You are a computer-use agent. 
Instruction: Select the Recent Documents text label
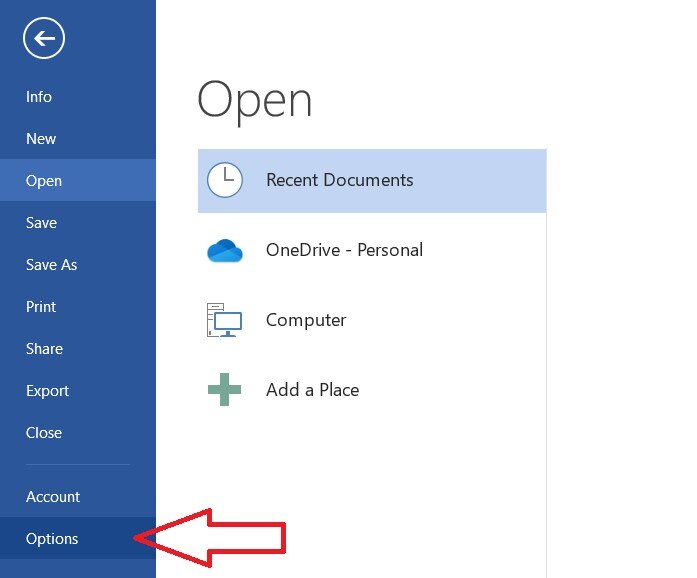click(x=339, y=181)
